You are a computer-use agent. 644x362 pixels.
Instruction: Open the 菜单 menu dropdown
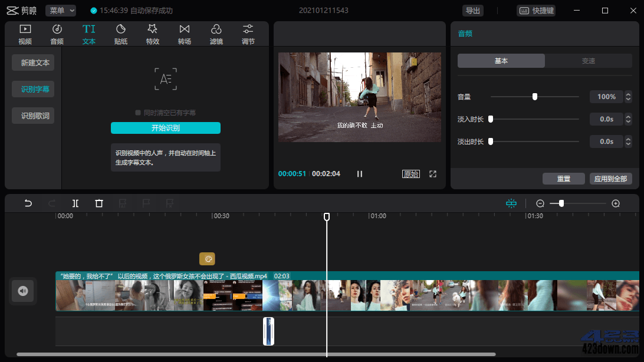tap(60, 10)
